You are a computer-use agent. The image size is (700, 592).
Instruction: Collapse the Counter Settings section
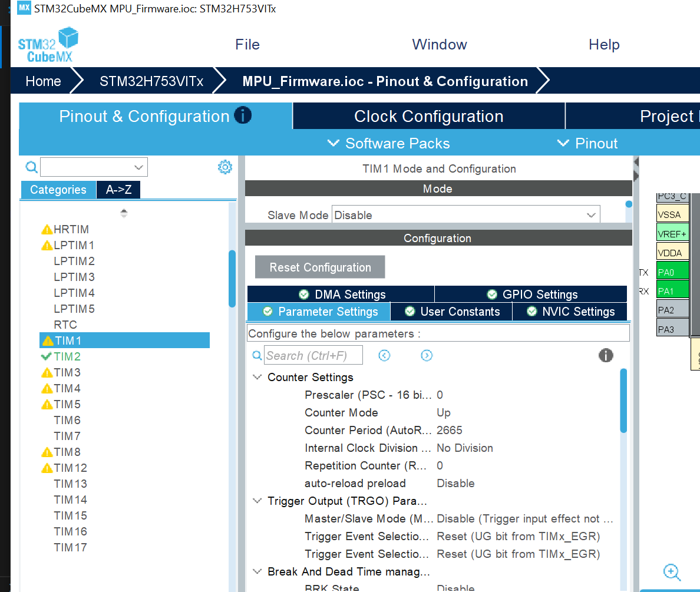click(257, 377)
